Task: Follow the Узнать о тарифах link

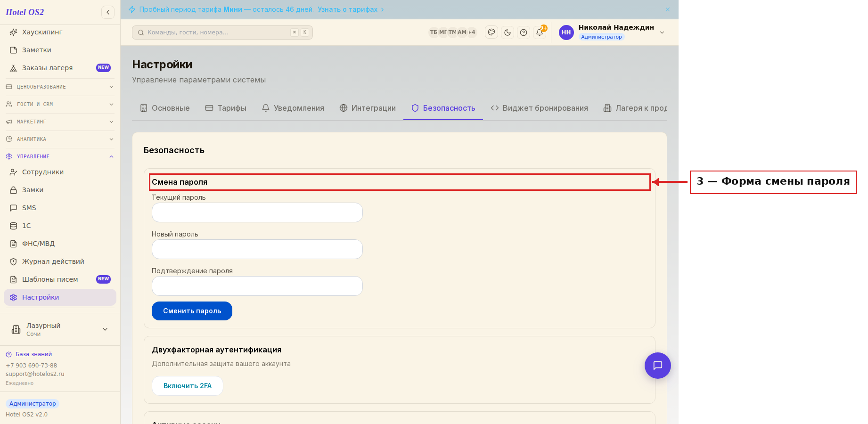Action: (x=347, y=9)
